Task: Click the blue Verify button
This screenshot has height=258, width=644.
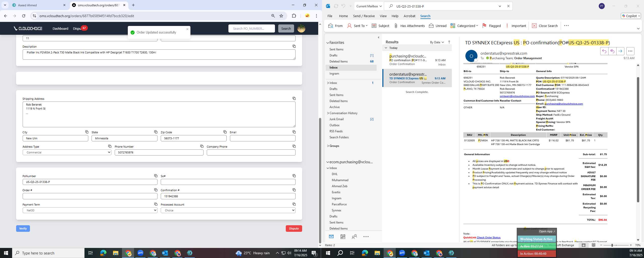Action: [x=23, y=229]
